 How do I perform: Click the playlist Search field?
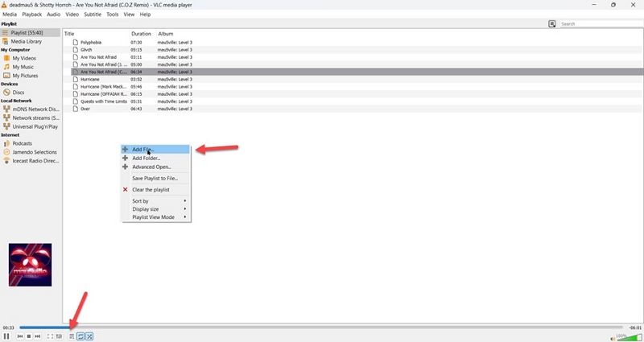(x=601, y=24)
